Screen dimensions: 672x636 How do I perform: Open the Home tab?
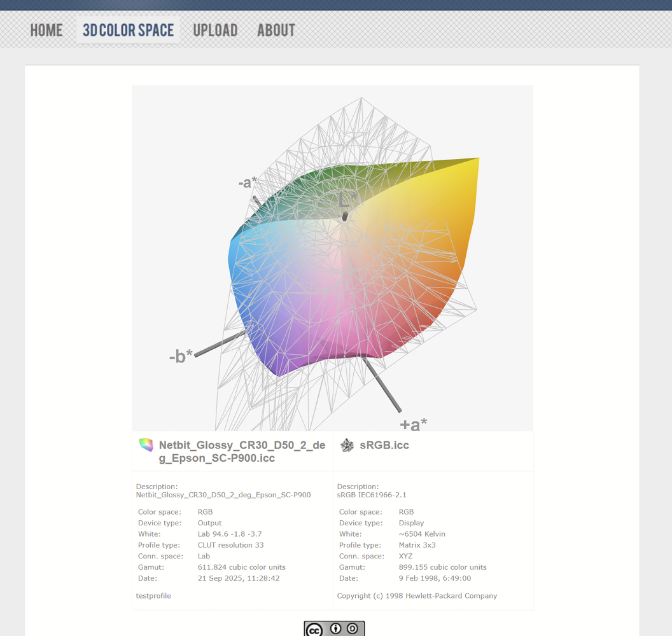point(46,30)
